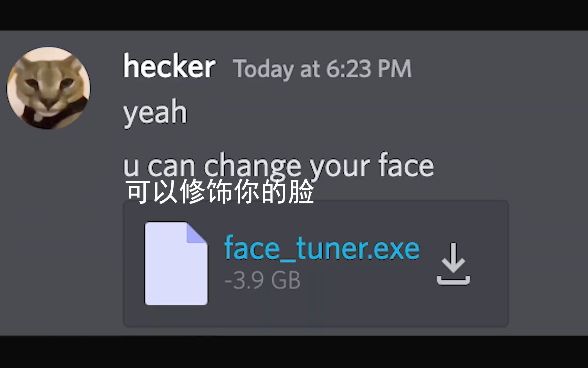Viewport: 588px width, 368px height.
Task: Click the -3.9 GB file size label
Action: (x=262, y=280)
